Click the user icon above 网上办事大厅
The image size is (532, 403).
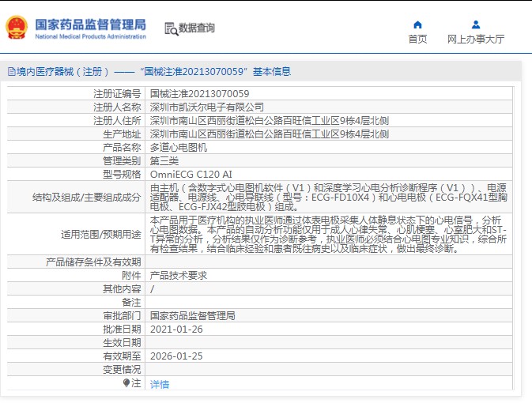pos(476,24)
